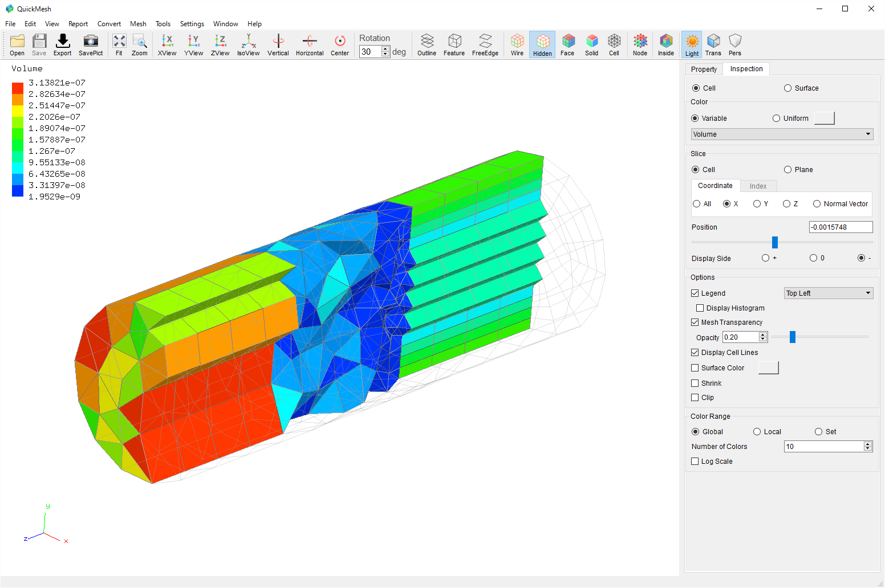Click the slice Position slider handle
This screenshot has width=885, height=588.
click(x=775, y=242)
